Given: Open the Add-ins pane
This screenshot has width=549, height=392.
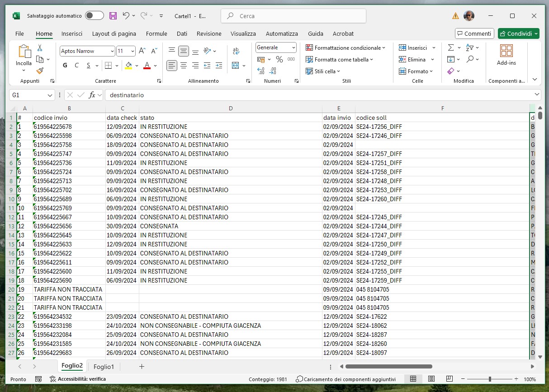Looking at the screenshot, I should (x=506, y=55).
